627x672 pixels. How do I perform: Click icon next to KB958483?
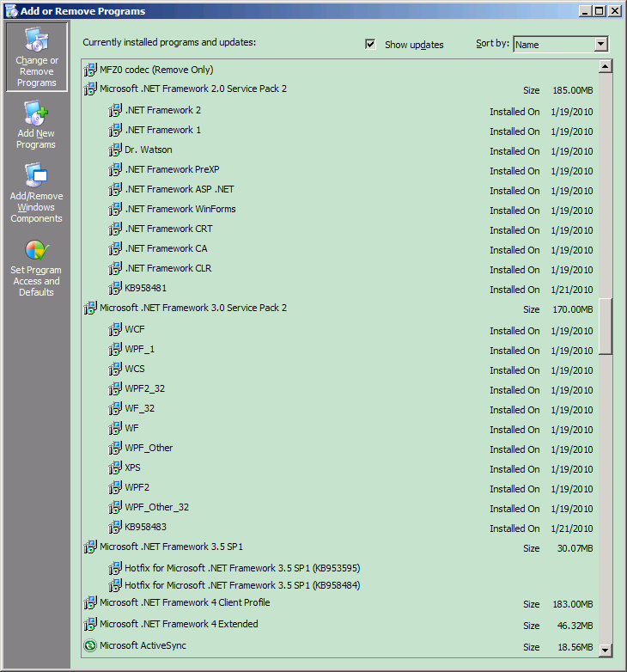(115, 527)
